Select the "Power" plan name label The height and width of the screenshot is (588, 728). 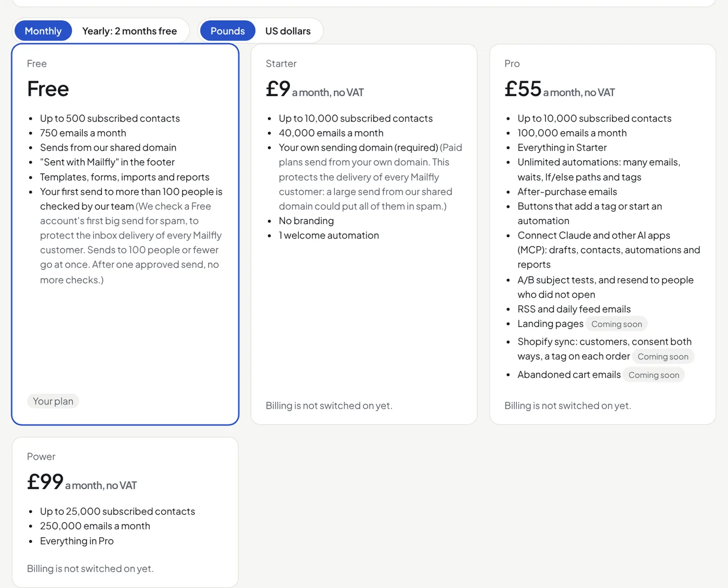tap(41, 456)
